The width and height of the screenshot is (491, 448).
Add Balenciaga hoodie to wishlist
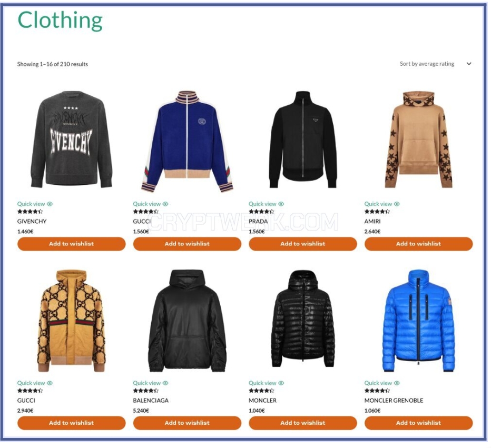point(187,423)
